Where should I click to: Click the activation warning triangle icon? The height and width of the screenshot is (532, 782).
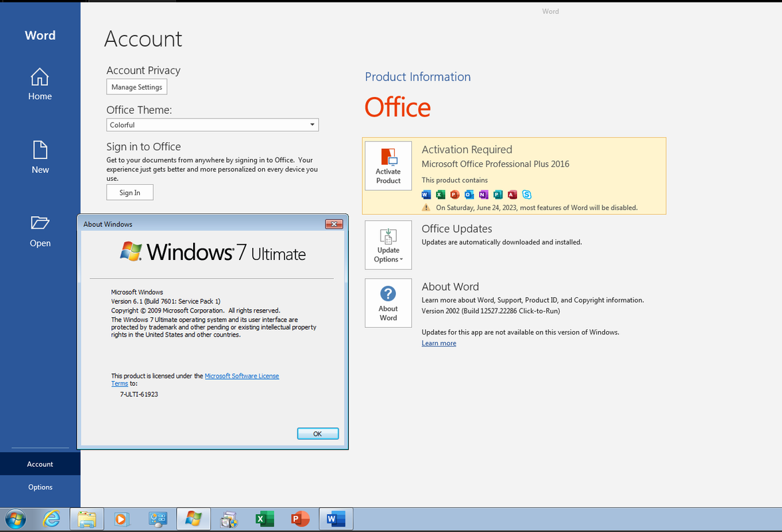[426, 207]
